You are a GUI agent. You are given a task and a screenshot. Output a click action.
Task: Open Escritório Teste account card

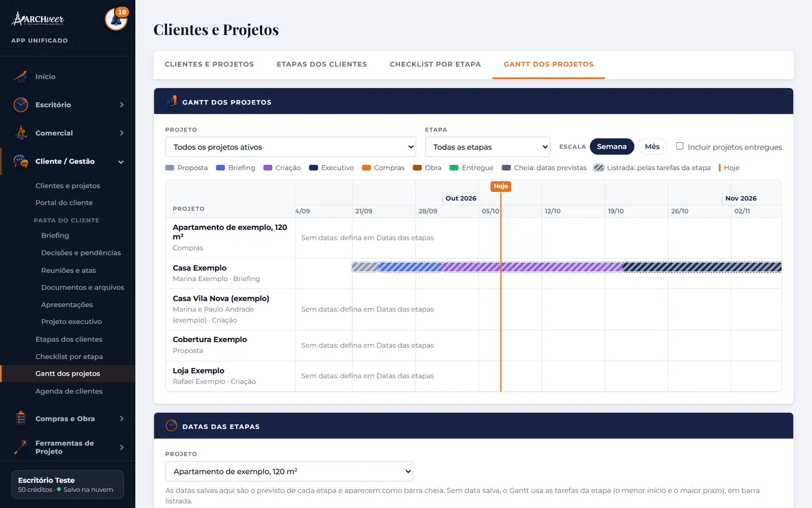pos(68,484)
